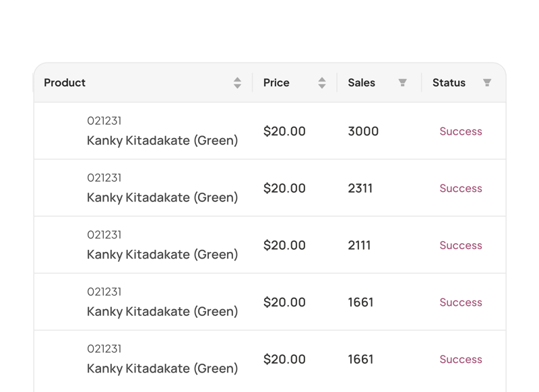Open the Sales column filter
This screenshot has width=539, height=392.
[x=402, y=83]
